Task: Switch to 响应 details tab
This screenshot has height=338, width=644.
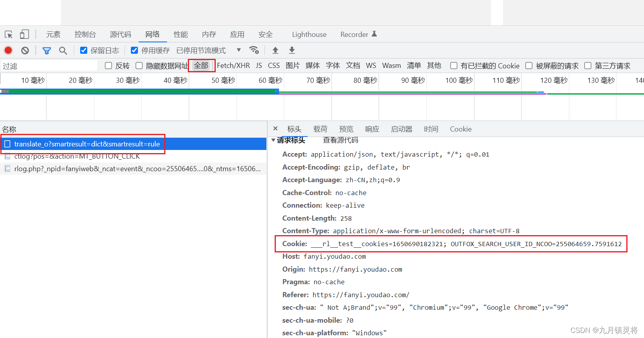Action: click(x=372, y=129)
